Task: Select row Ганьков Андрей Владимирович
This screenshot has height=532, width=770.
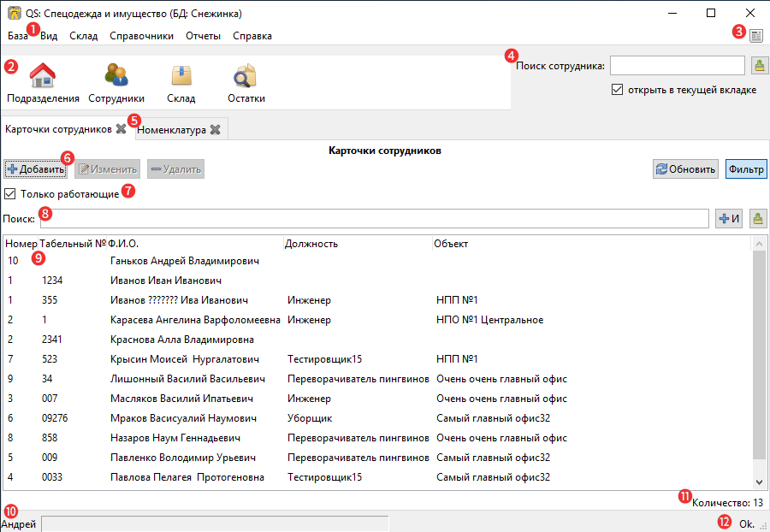Action: pyautogui.click(x=377, y=261)
